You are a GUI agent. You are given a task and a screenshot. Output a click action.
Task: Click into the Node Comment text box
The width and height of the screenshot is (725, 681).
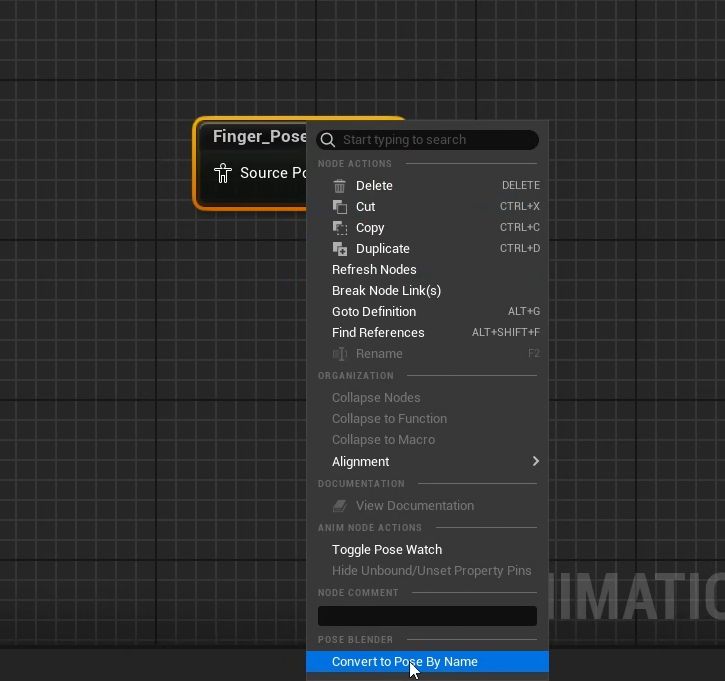click(428, 616)
